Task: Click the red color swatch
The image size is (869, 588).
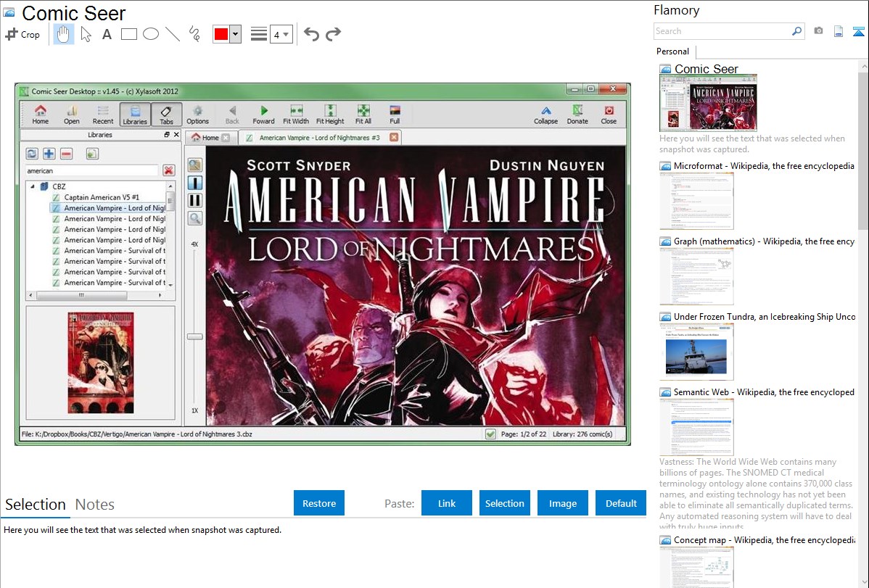Action: point(221,34)
